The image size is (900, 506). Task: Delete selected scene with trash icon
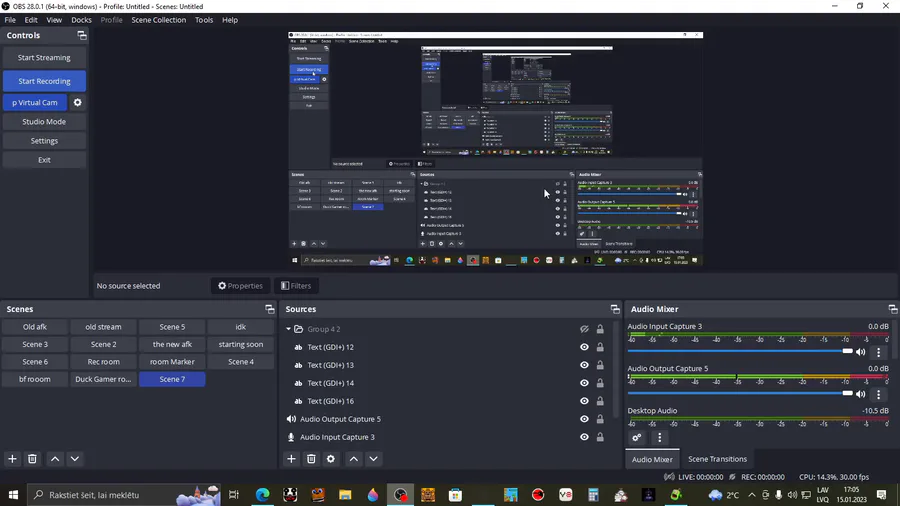32,459
